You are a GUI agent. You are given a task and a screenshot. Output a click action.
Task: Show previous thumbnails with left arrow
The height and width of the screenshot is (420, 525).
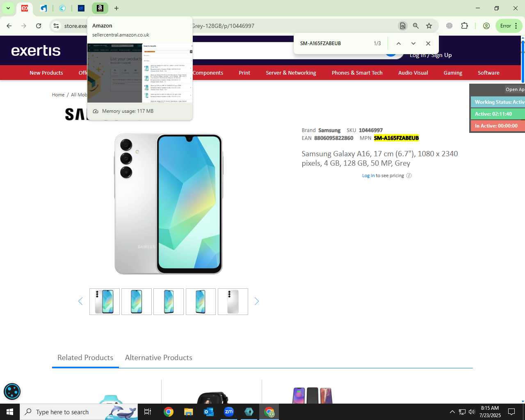[x=80, y=301]
